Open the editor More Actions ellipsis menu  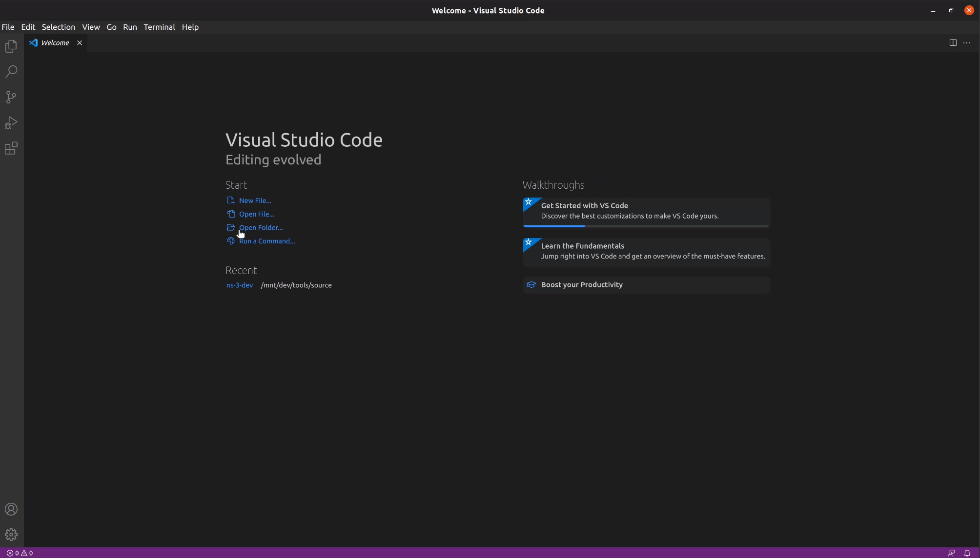point(966,43)
